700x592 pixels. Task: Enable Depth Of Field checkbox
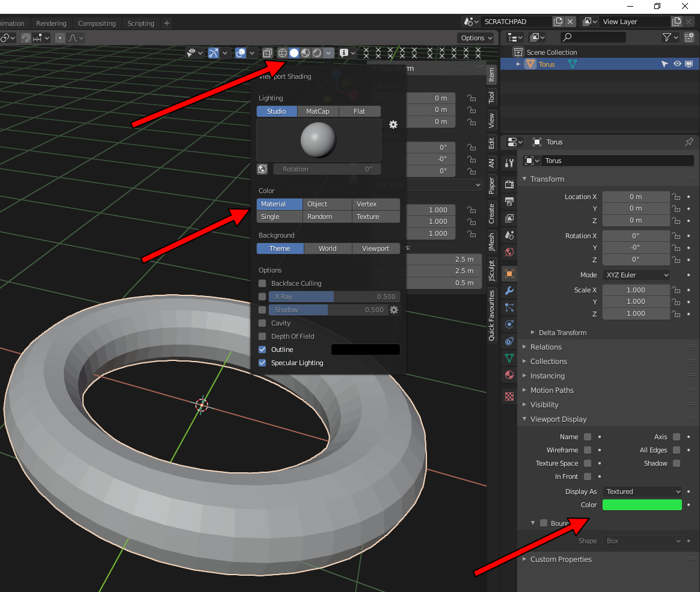pyautogui.click(x=262, y=336)
